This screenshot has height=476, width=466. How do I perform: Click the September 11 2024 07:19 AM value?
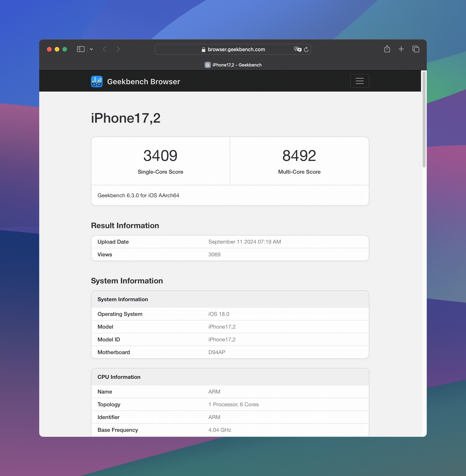(x=245, y=242)
